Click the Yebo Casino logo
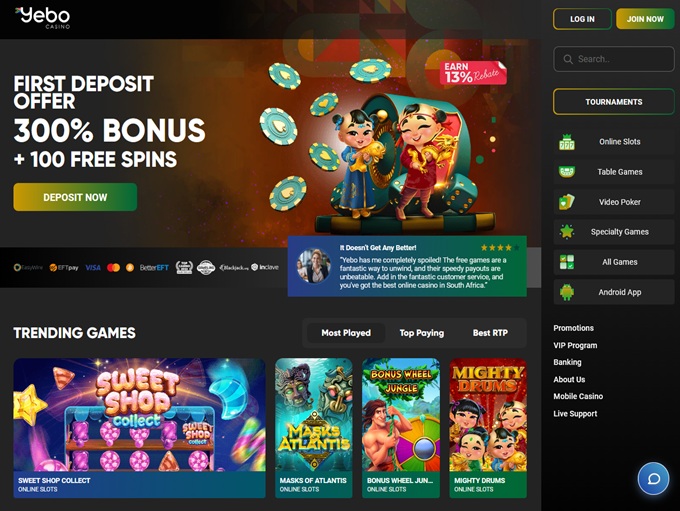 tap(42, 18)
